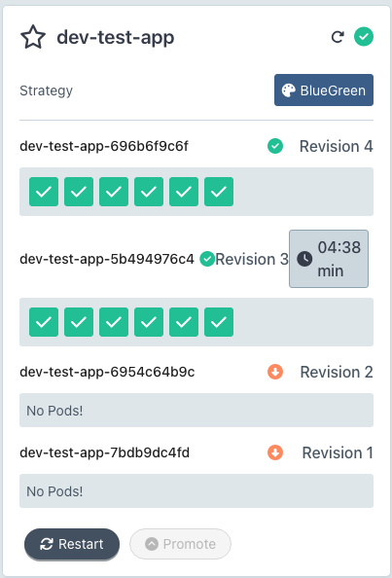Select first pod box in Revision 4
This screenshot has height=578, width=392.
[x=44, y=192]
